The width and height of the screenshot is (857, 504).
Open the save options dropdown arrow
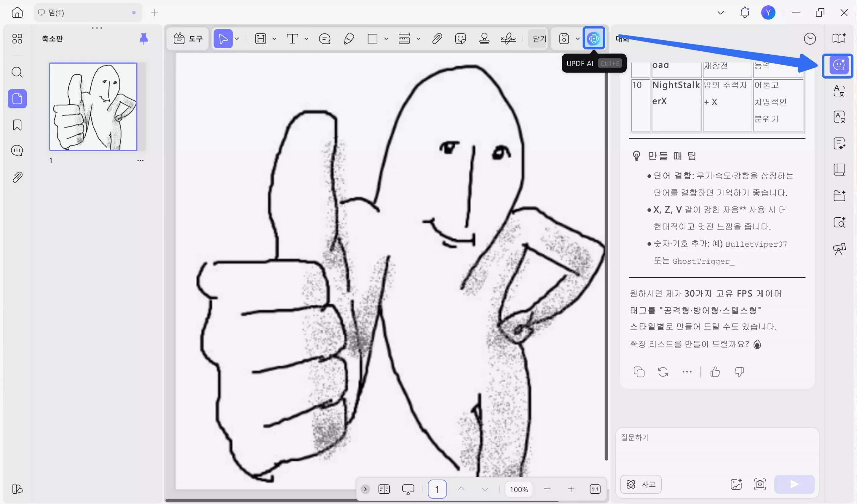(x=577, y=39)
